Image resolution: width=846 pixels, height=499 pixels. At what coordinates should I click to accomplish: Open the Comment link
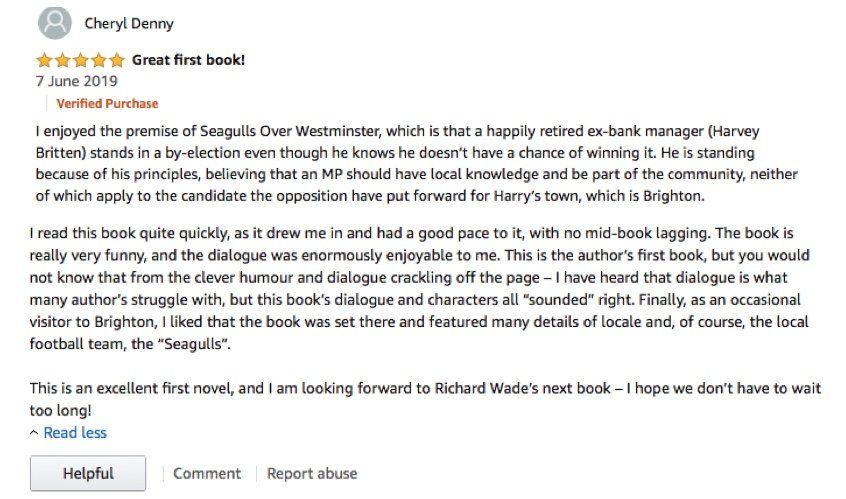[207, 473]
